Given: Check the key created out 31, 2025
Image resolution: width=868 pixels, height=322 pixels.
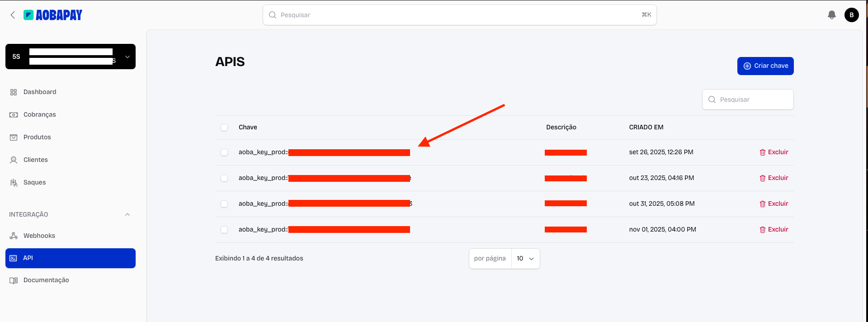Looking at the screenshot, I should (224, 204).
